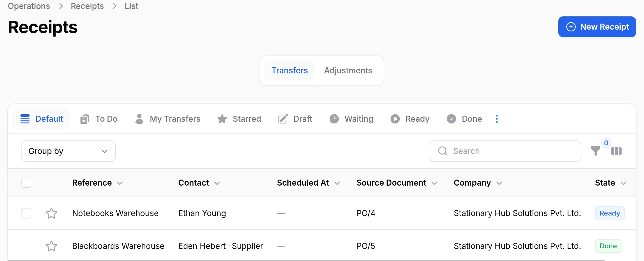Click source document PO/4
Image resolution: width=644 pixels, height=261 pixels.
(366, 213)
